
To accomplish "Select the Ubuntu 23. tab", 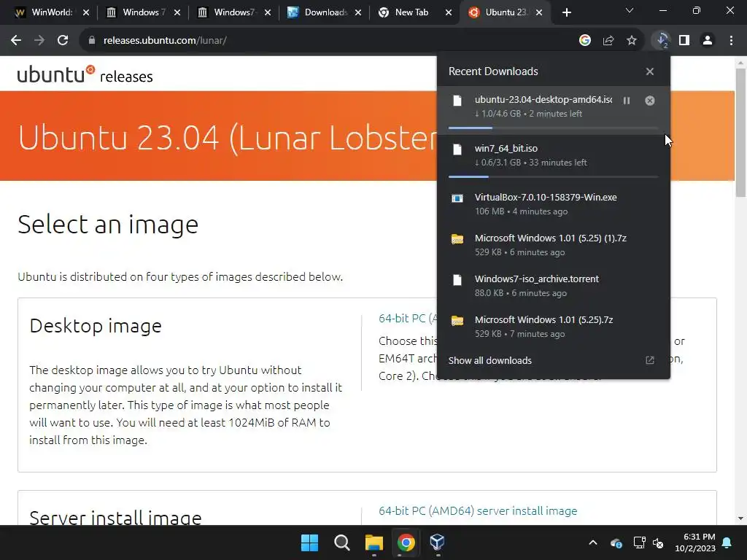I will pos(505,12).
